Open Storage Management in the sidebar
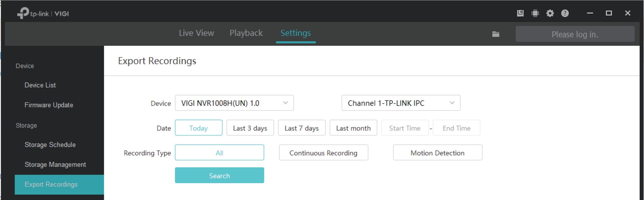The image size is (644, 200). tap(55, 165)
